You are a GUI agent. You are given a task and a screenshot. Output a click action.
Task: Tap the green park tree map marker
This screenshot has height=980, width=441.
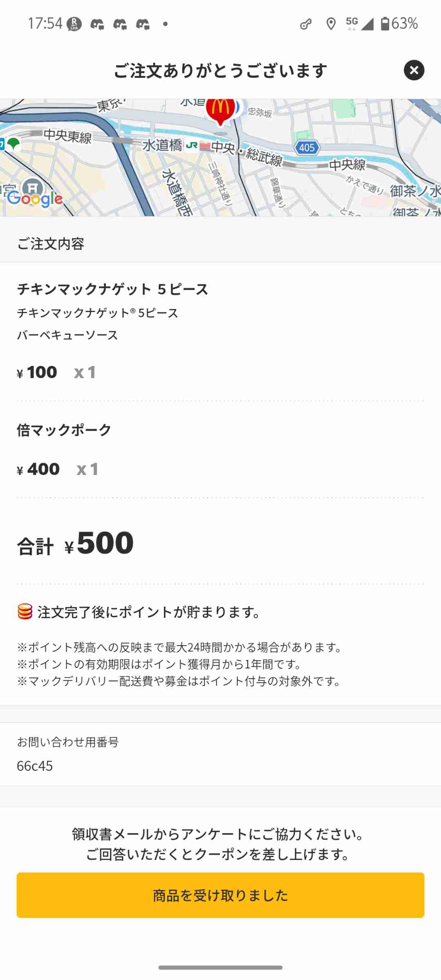(x=13, y=144)
